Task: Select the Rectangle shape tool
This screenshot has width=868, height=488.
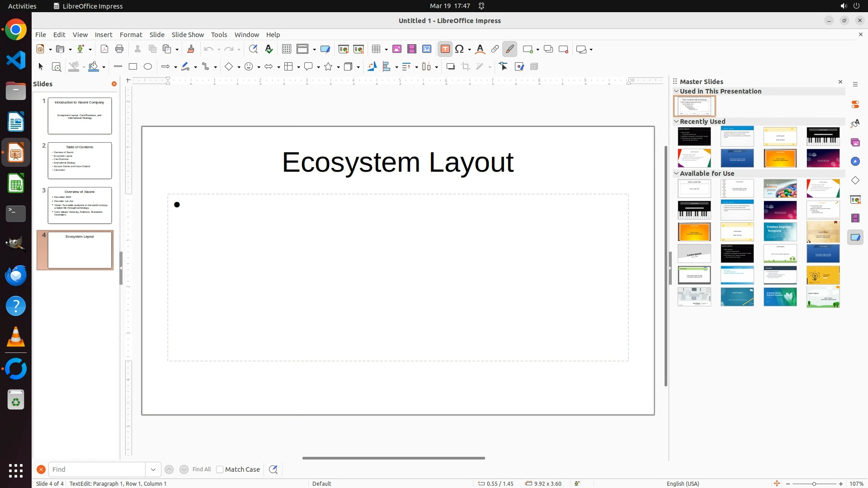Action: point(133,67)
